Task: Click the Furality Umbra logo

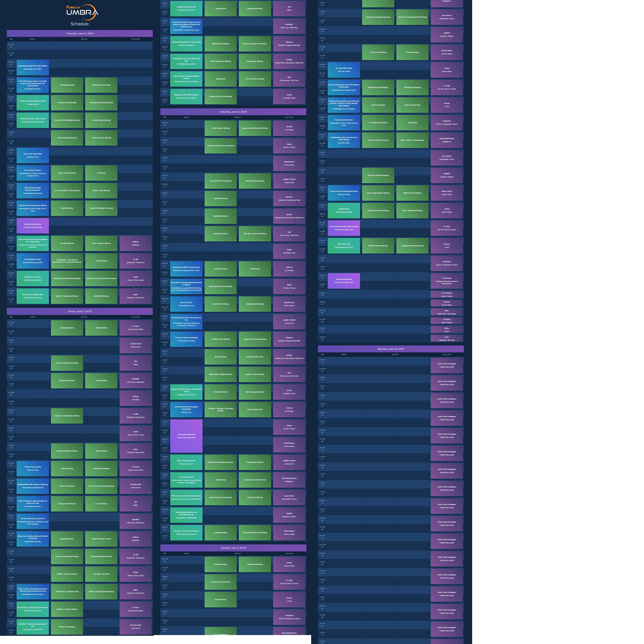Action: click(x=82, y=12)
